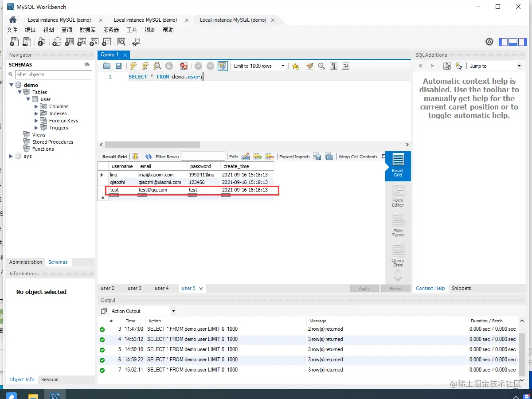Create a new SQL tab icon
The height and width of the screenshot is (399, 532).
click(14, 42)
